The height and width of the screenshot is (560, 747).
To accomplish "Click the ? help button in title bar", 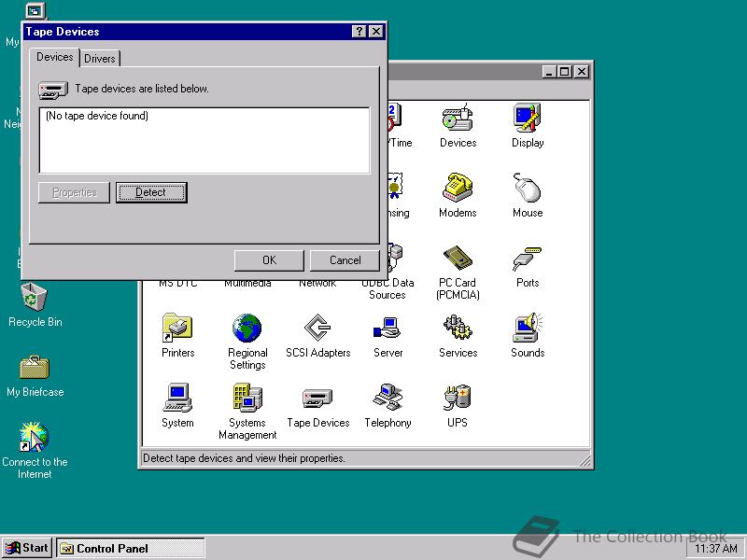I will (x=359, y=32).
